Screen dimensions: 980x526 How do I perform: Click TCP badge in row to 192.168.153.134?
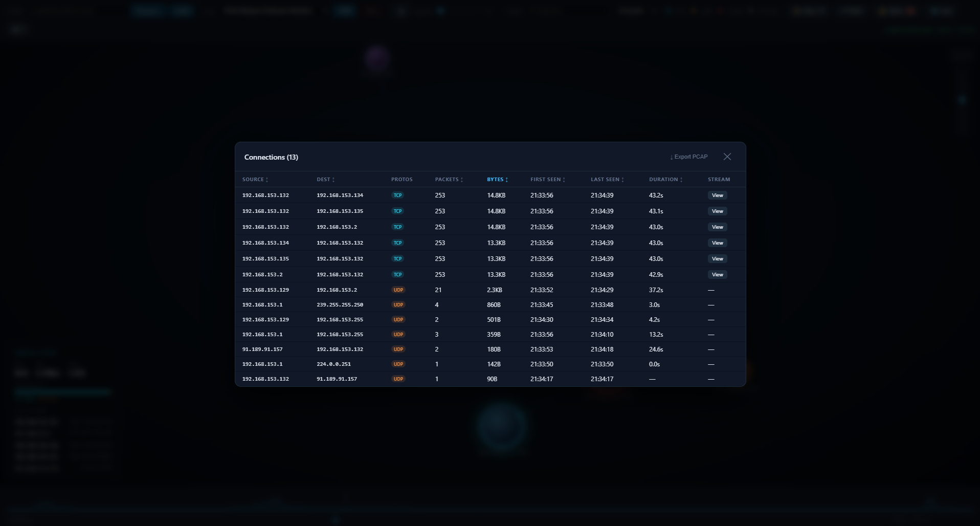397,195
